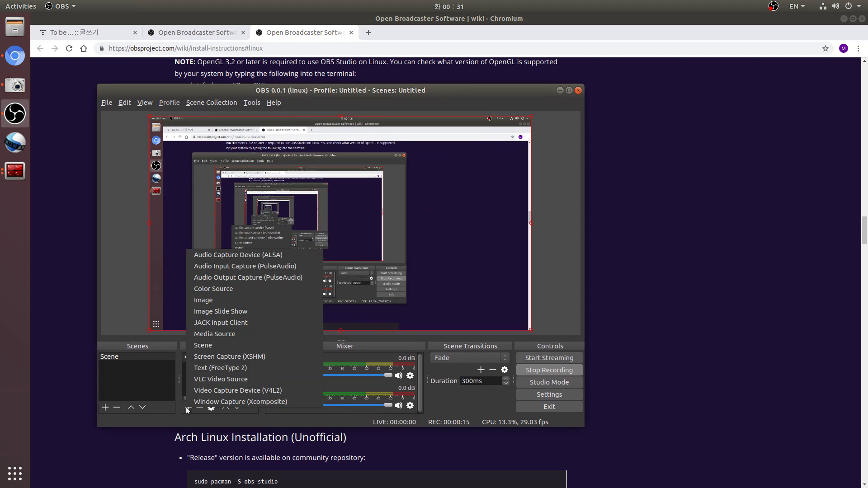Bookmark this page with the star
Screen dimensions: 868x488
pyautogui.click(x=826, y=48)
